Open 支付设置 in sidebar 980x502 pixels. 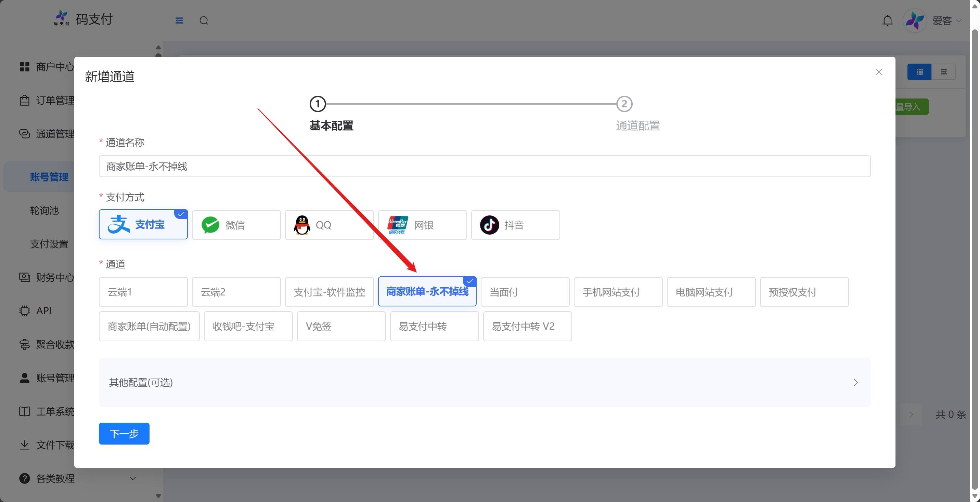[x=50, y=244]
